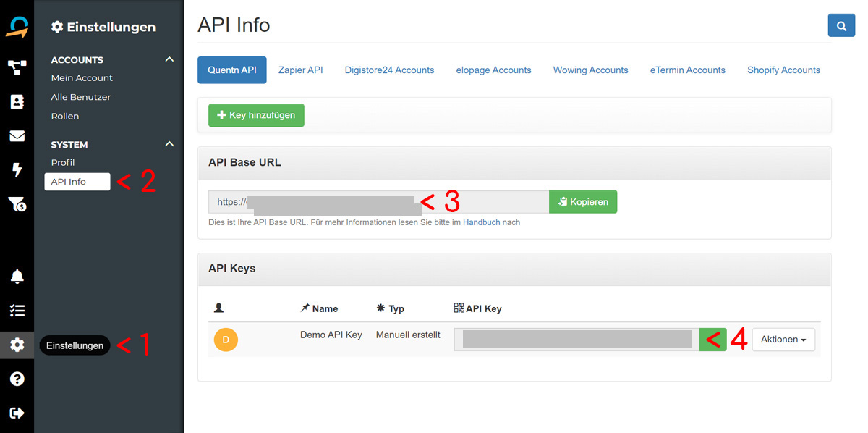Screen dimensions: 868x433
Task: Select the contacts address book icon
Action: (x=16, y=101)
